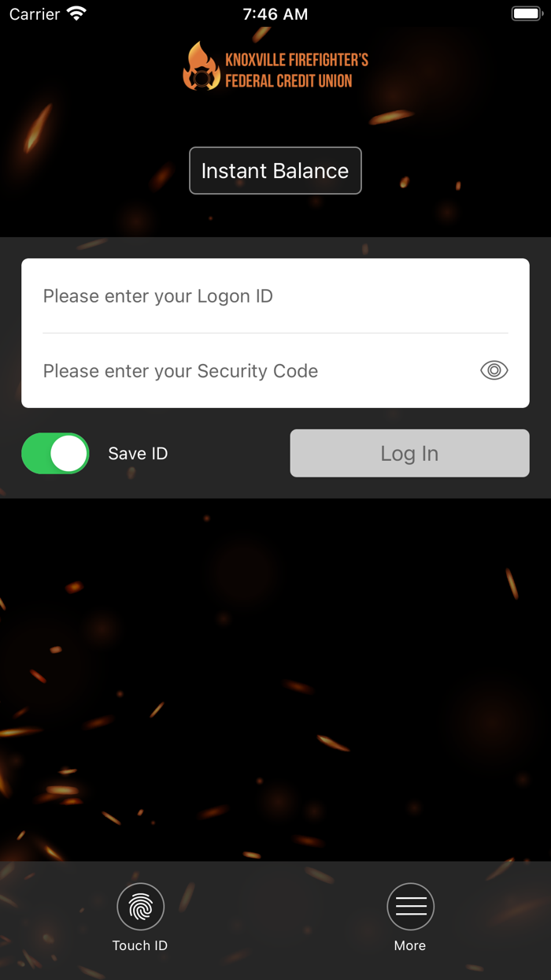
Task: Click the Federal Credit Union logo line
Action: tap(289, 80)
